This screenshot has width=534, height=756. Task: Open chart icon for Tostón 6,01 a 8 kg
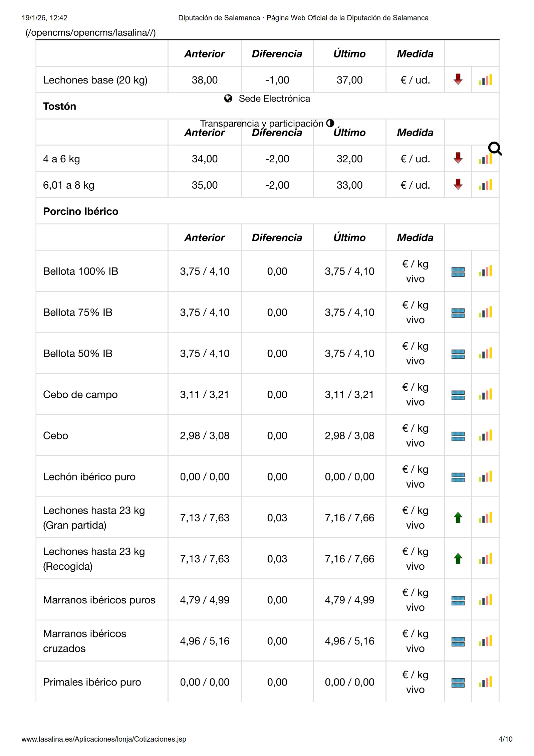pyautogui.click(x=485, y=185)
